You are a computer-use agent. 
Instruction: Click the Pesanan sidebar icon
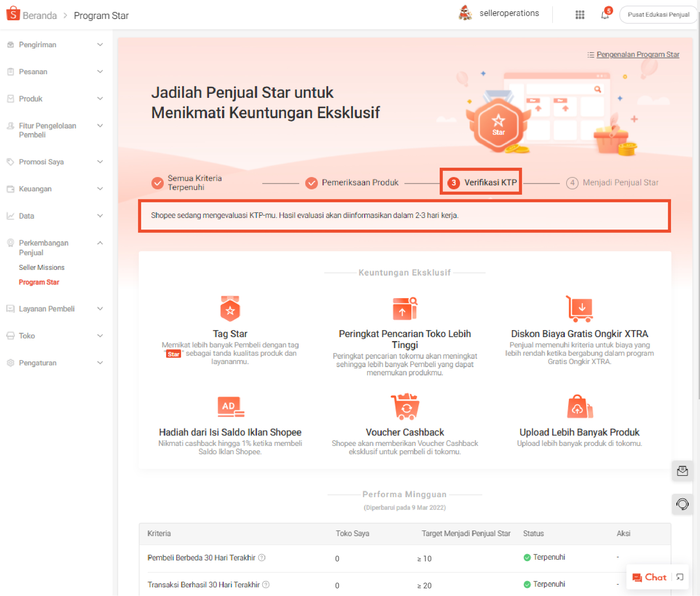[10, 72]
